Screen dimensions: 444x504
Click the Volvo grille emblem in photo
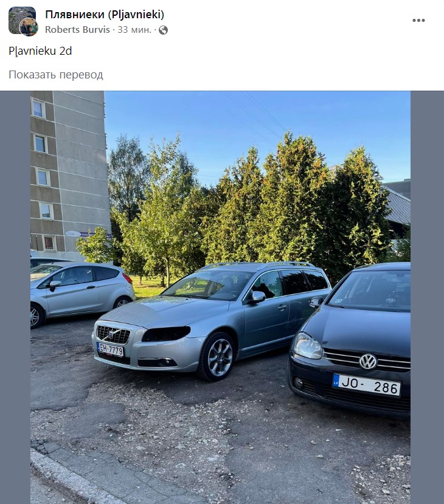[x=111, y=335]
